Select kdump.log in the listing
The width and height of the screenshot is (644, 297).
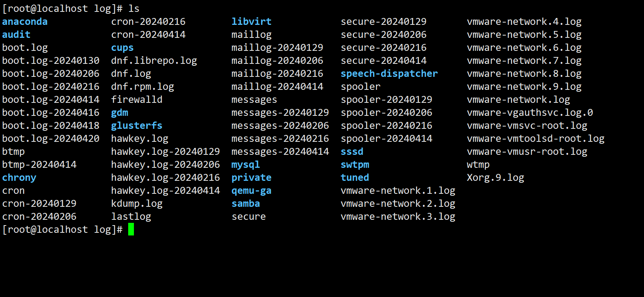pos(137,204)
